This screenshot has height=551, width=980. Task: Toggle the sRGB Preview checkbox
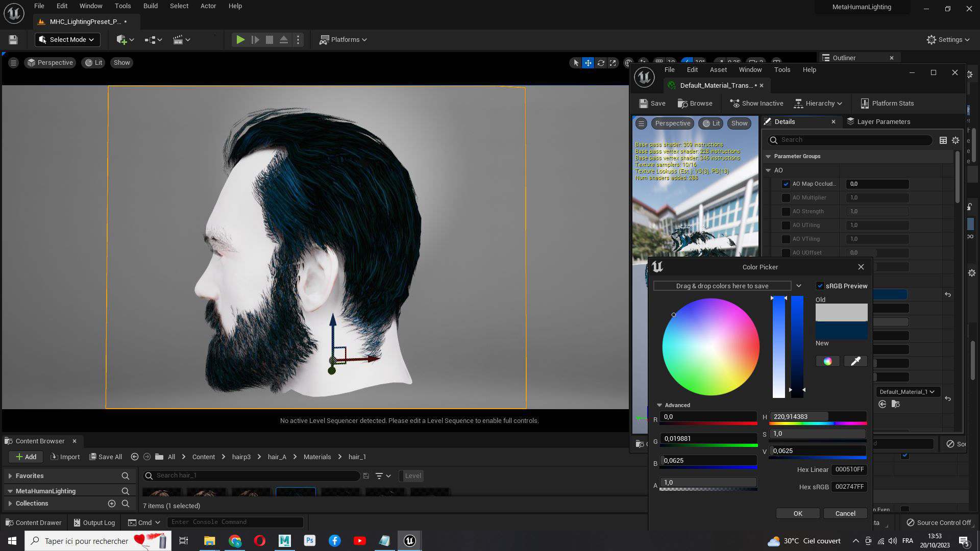820,286
